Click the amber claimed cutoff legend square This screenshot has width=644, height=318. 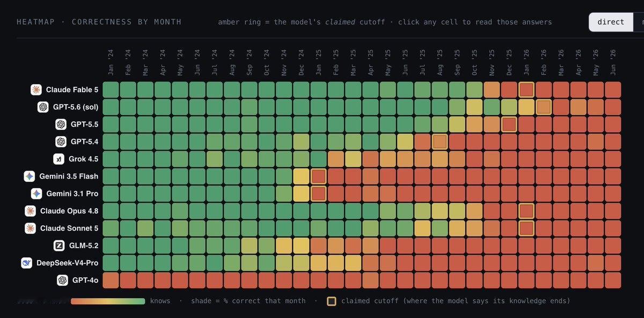(x=332, y=301)
